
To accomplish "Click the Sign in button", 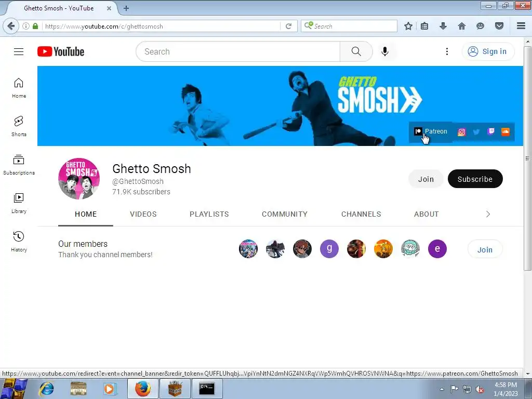I will tap(488, 51).
